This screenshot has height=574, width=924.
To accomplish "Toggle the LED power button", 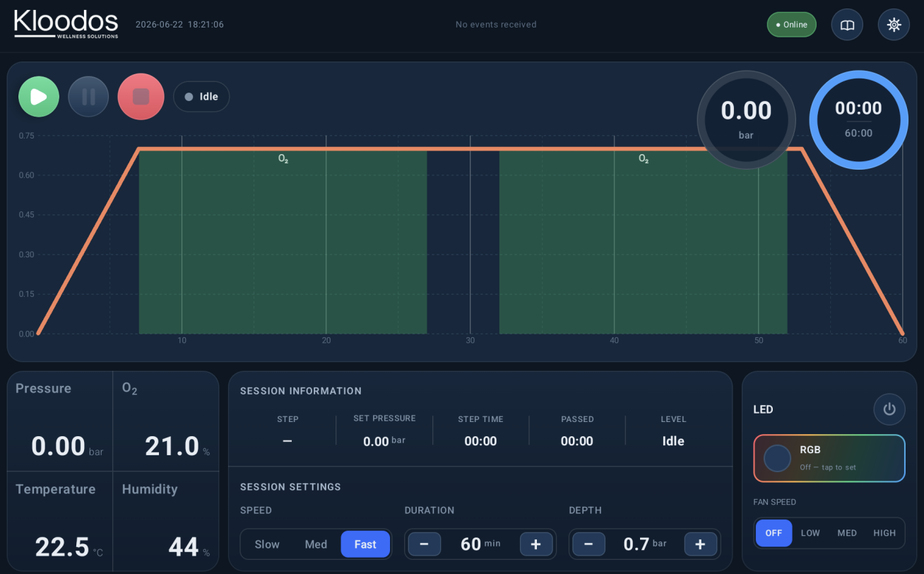I will click(x=889, y=409).
